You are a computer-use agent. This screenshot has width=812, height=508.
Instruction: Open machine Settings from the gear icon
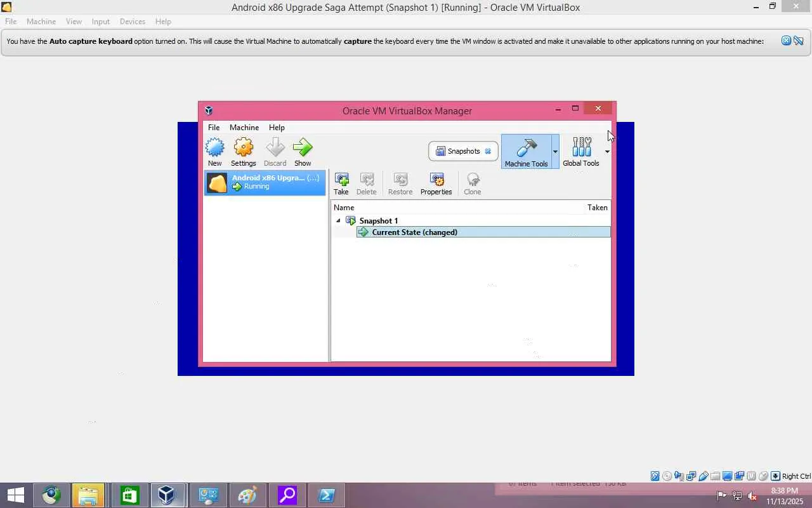pyautogui.click(x=244, y=148)
